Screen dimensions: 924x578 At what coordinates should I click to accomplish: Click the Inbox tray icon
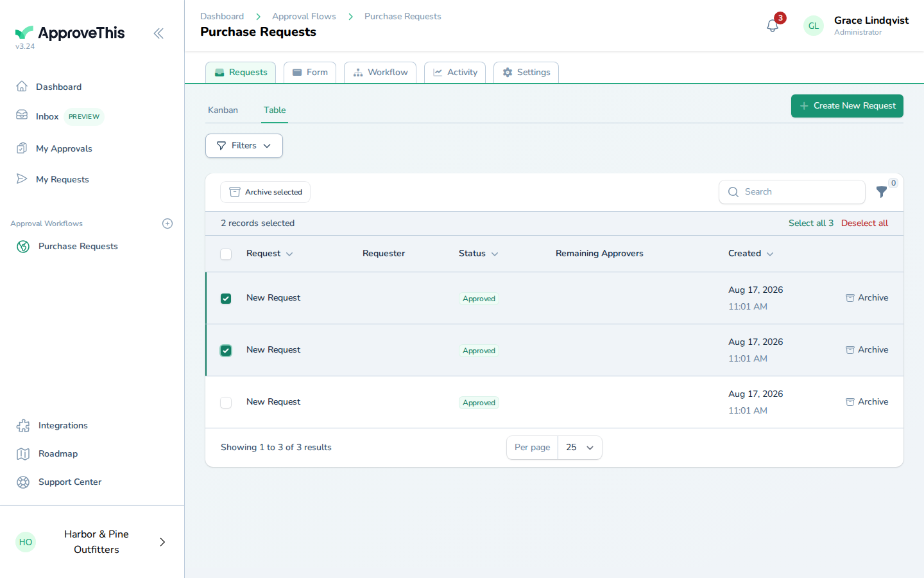click(x=22, y=115)
